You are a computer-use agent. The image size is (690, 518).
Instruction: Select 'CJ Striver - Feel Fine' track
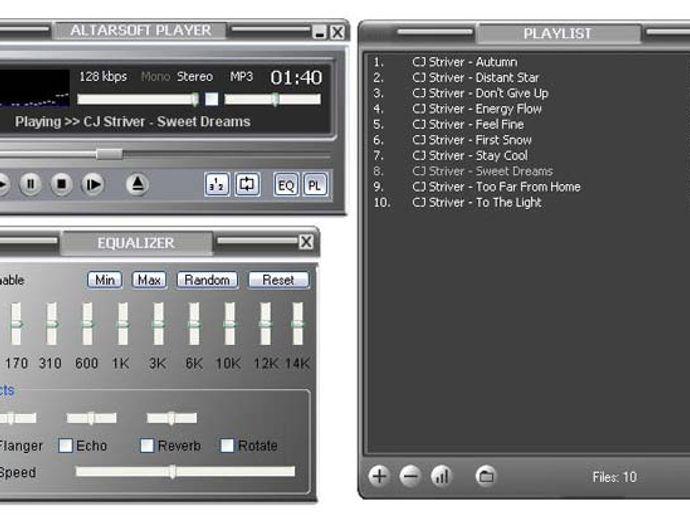click(468, 125)
